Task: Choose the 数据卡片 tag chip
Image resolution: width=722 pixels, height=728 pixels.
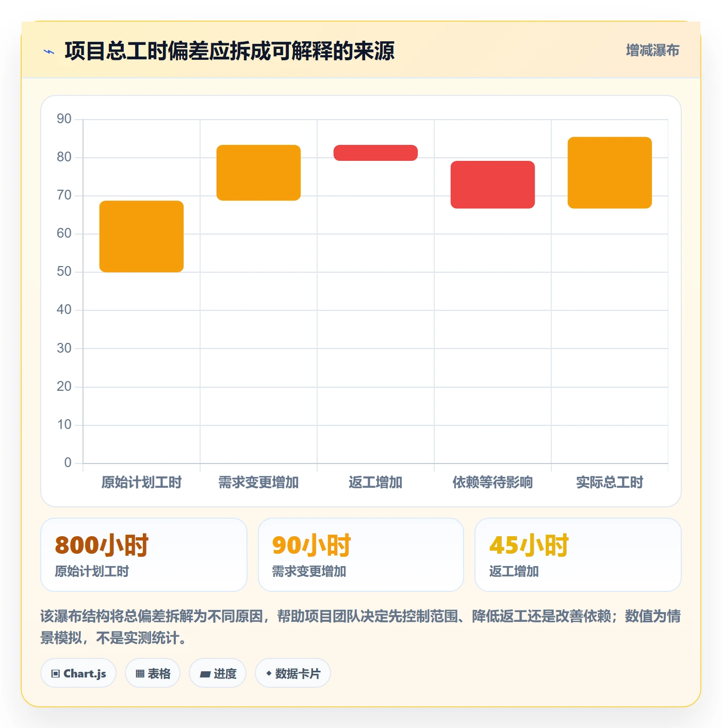Action: click(x=293, y=673)
